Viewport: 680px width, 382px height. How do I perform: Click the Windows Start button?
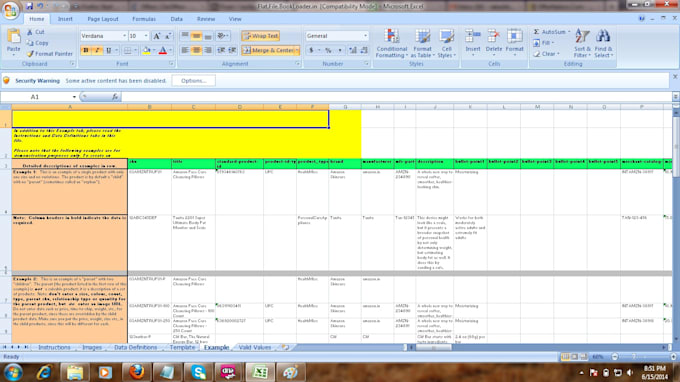point(13,372)
